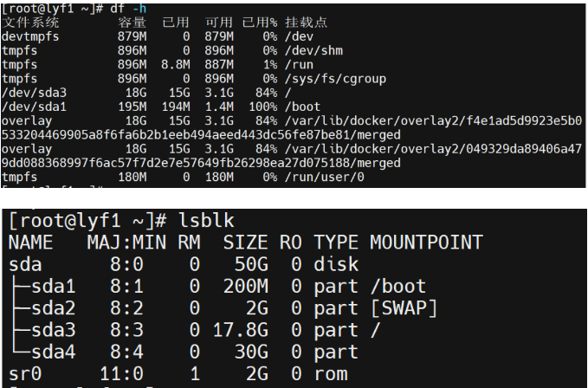Click the 50G disk size
Screen dimensions: 588x388
point(251,265)
